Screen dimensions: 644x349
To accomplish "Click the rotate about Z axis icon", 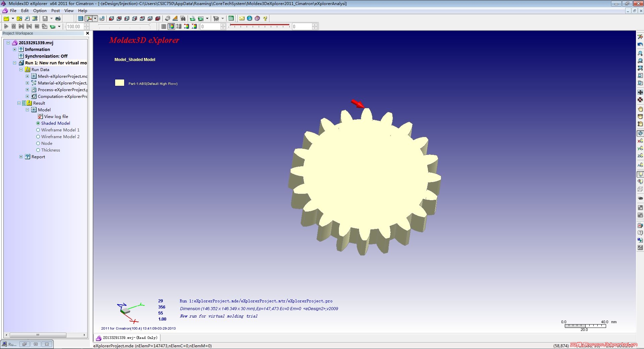I will tap(640, 156).
